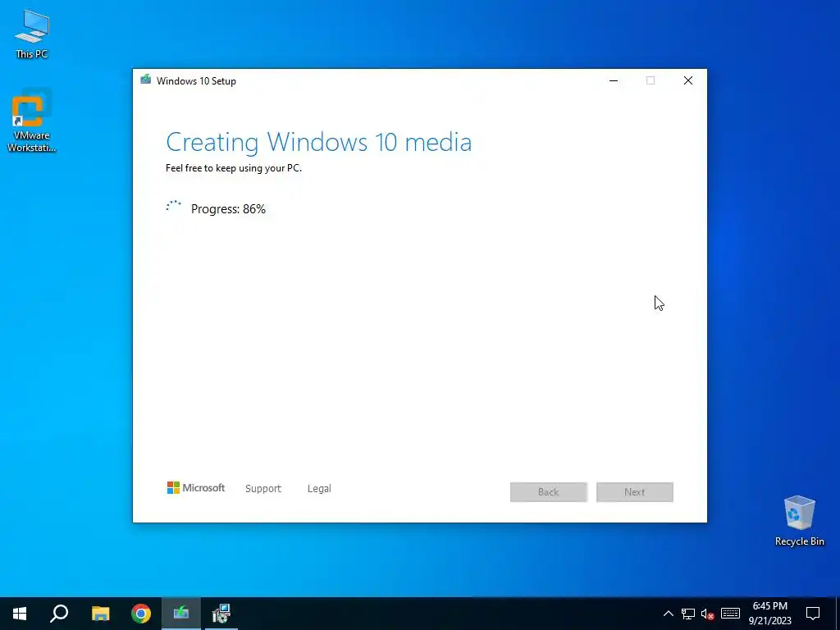Open the taskbar clock showing 6:45 PM

(769, 614)
